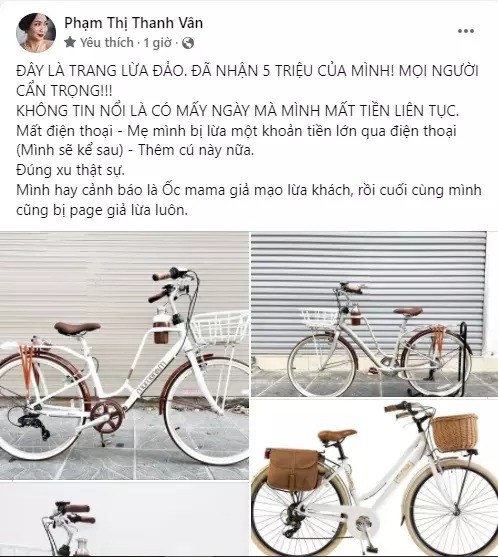Image resolution: width=498 pixels, height=557 pixels.
Task: Click the white wire front basket in large photo
Action: click(x=221, y=328)
